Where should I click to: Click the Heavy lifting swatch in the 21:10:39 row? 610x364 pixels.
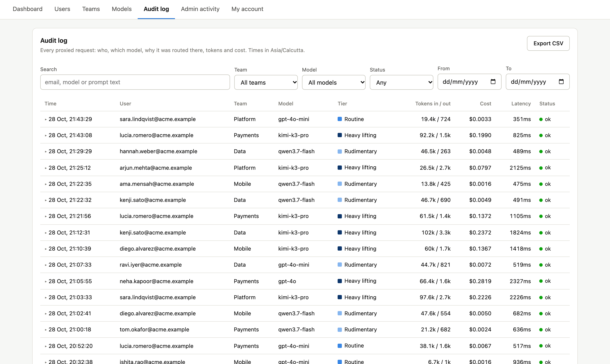coord(340,248)
